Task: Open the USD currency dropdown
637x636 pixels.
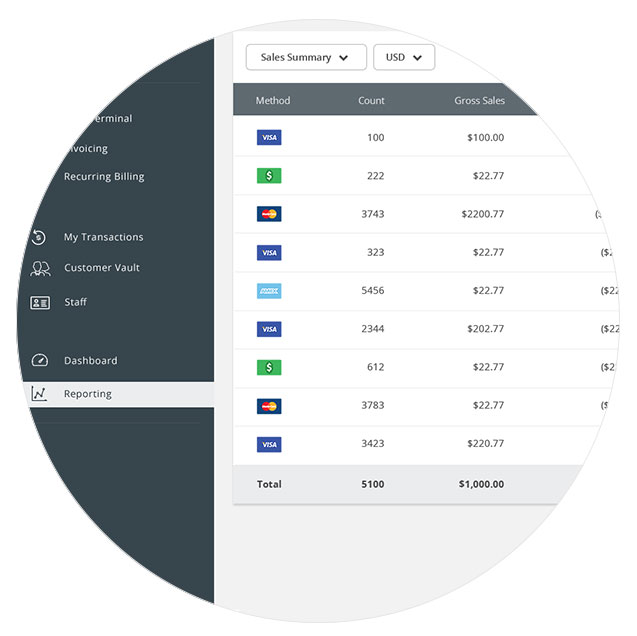Action: (404, 57)
